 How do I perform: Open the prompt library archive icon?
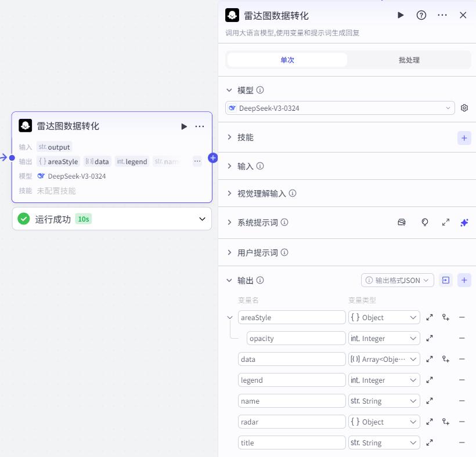[x=401, y=222]
